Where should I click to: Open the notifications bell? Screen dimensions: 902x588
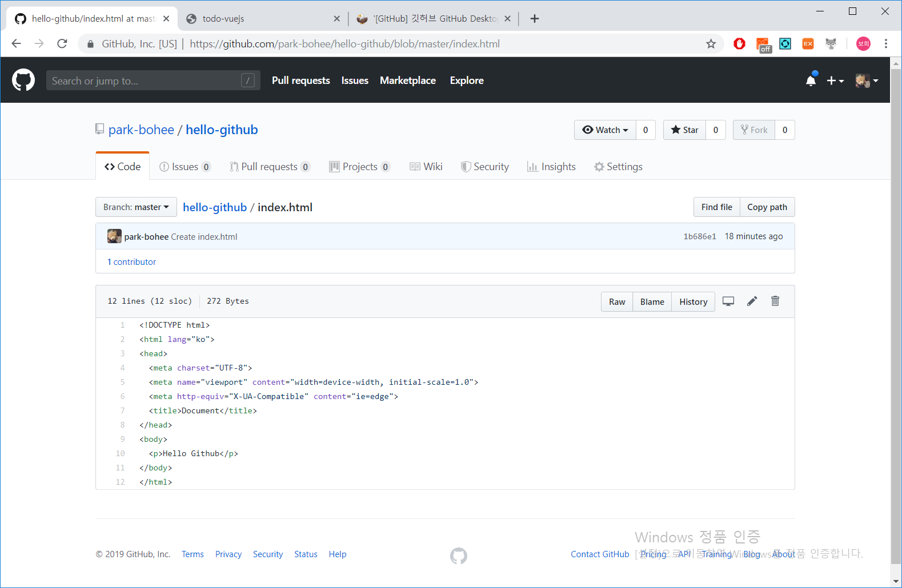point(811,80)
